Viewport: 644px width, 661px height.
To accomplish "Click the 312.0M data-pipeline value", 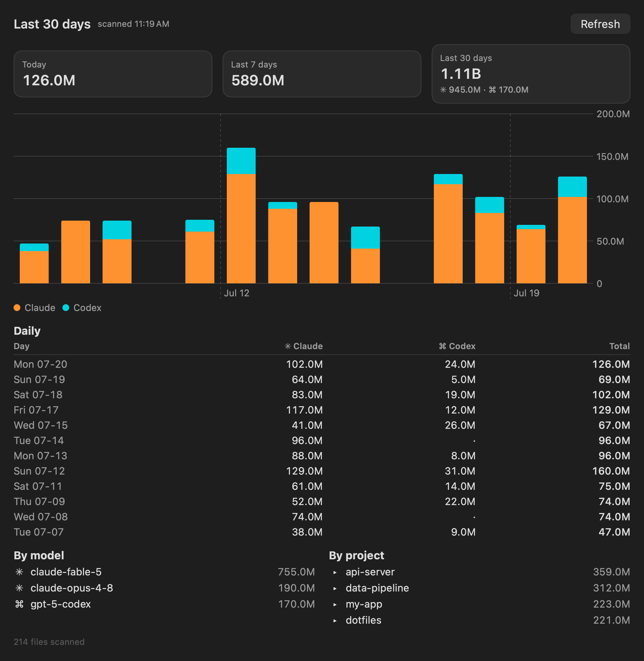I will (x=612, y=588).
